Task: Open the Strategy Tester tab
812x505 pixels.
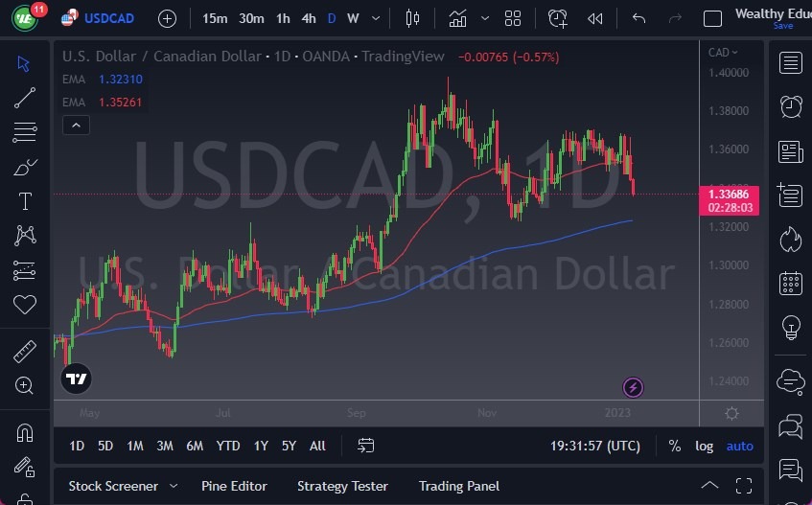Action: pos(342,487)
